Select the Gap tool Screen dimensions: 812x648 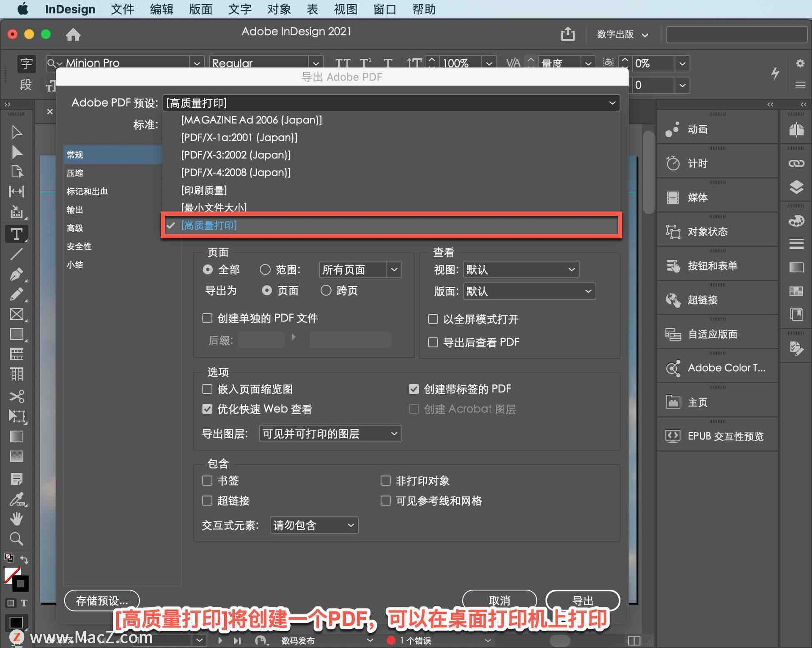16,192
